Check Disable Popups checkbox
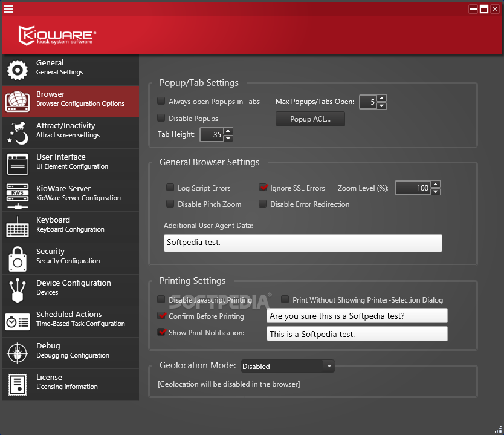Viewport: 504px width, 435px height. pyautogui.click(x=161, y=118)
